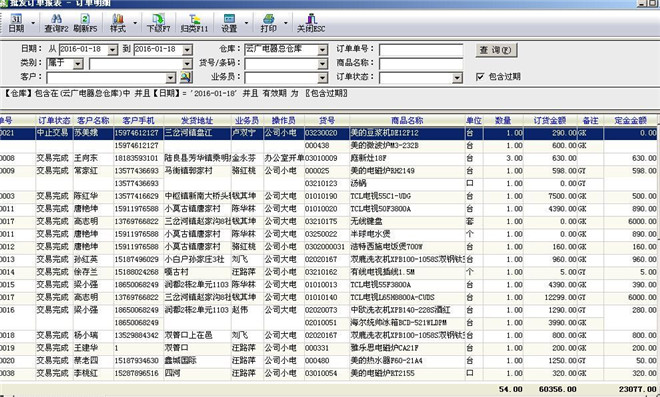660x397 pixels.
Task: Expand the arrow next to 日期 toolbar button
Action: pyautogui.click(x=33, y=23)
